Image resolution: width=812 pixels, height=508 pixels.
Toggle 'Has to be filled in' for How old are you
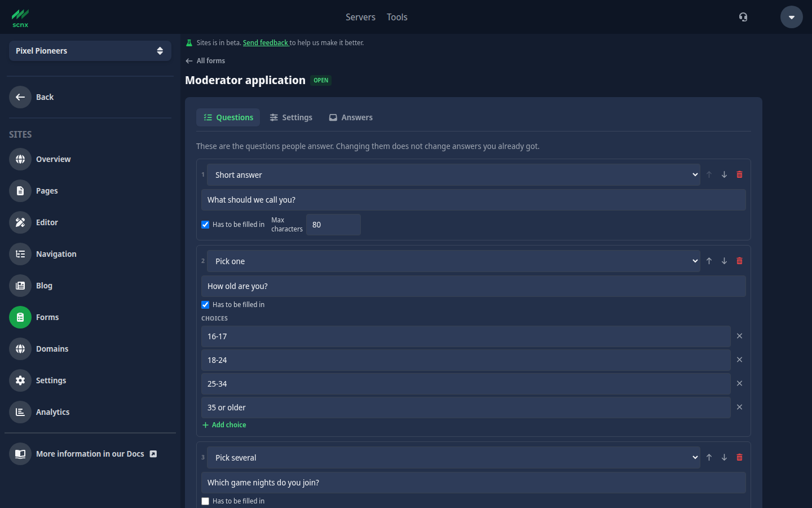click(205, 305)
